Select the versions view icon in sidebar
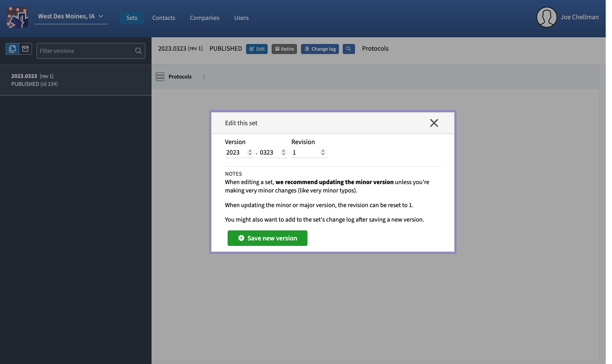The height and width of the screenshot is (364, 612). click(x=13, y=49)
